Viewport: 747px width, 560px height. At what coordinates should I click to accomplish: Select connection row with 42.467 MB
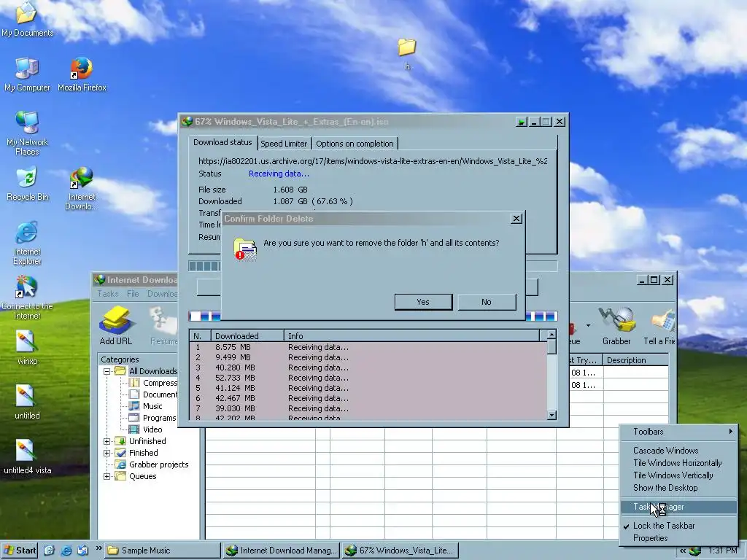368,398
